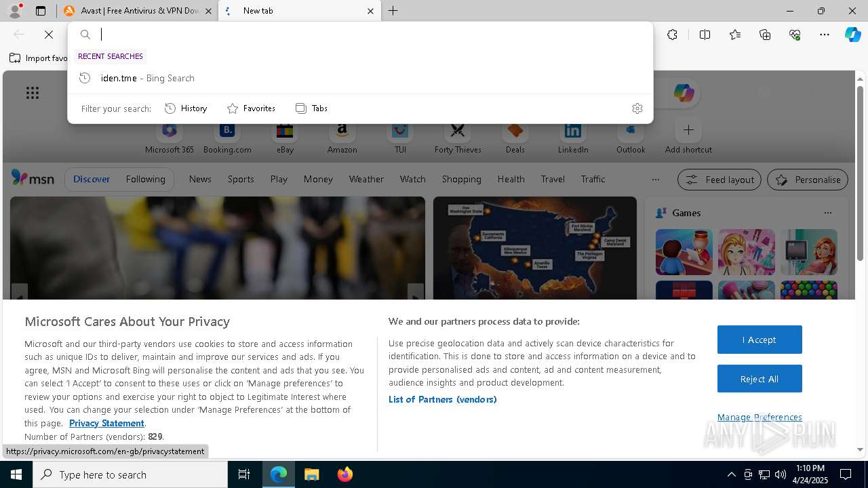Open the Travel category

[x=553, y=180]
